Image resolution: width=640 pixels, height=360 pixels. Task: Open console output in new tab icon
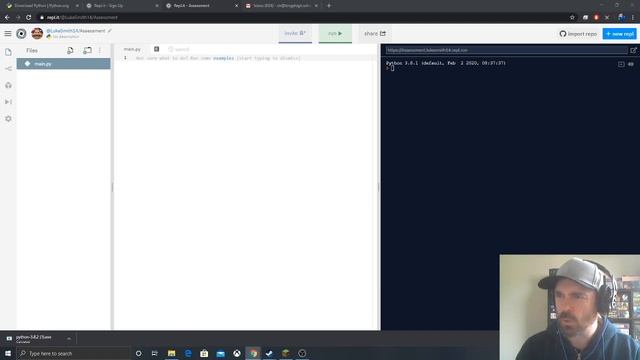click(x=633, y=50)
